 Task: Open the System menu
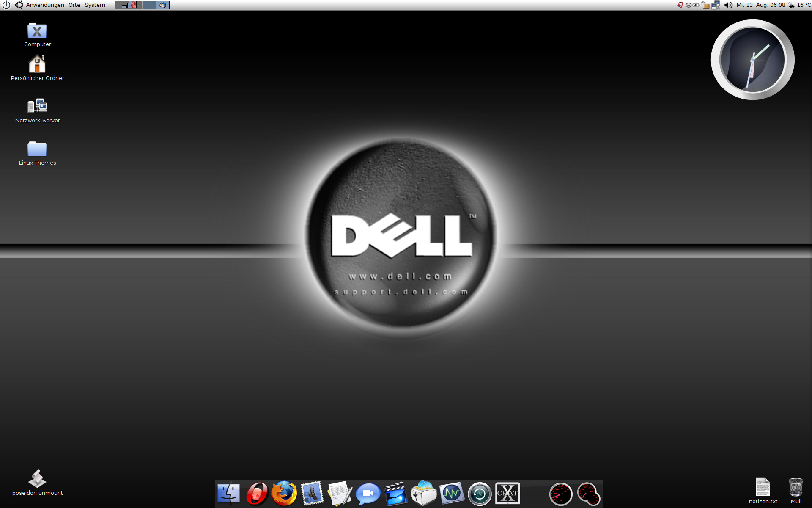pos(95,5)
